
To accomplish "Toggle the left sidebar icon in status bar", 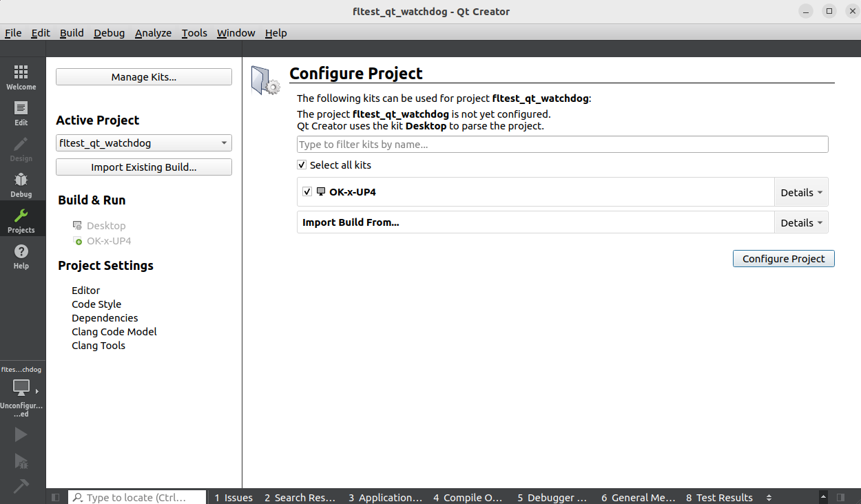I will (56, 497).
